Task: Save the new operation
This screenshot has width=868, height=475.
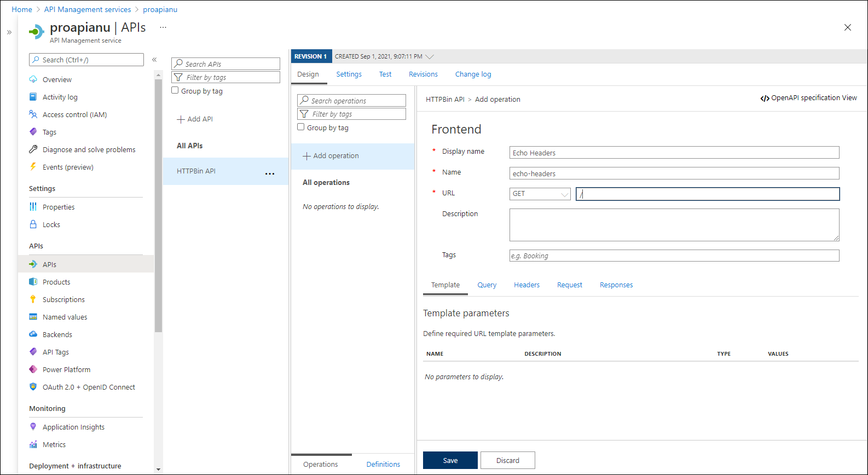Action: tap(450, 460)
